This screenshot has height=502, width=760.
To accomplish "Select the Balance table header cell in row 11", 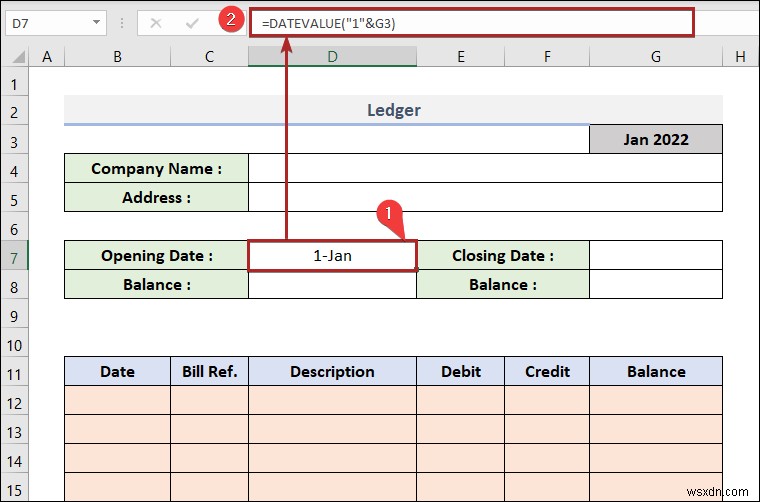I will coord(656,372).
